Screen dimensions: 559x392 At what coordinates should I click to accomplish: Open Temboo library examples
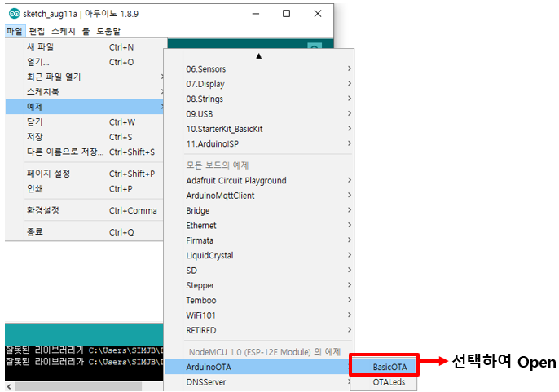(259, 301)
